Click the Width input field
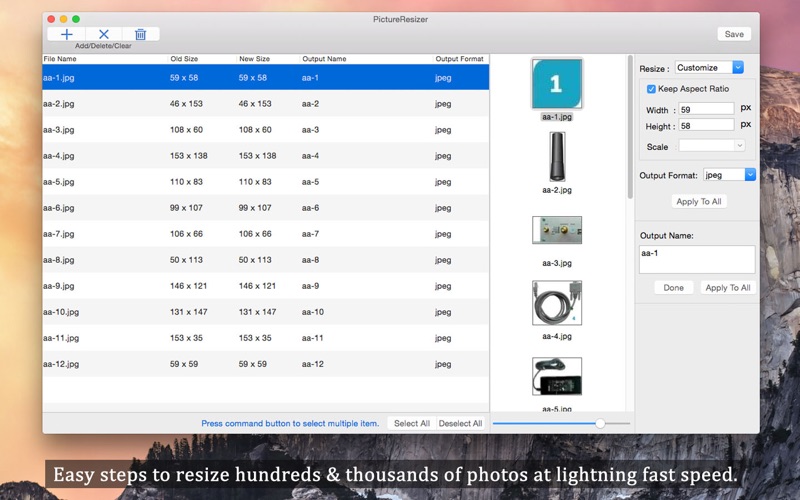This screenshot has width=800, height=500. (706, 109)
